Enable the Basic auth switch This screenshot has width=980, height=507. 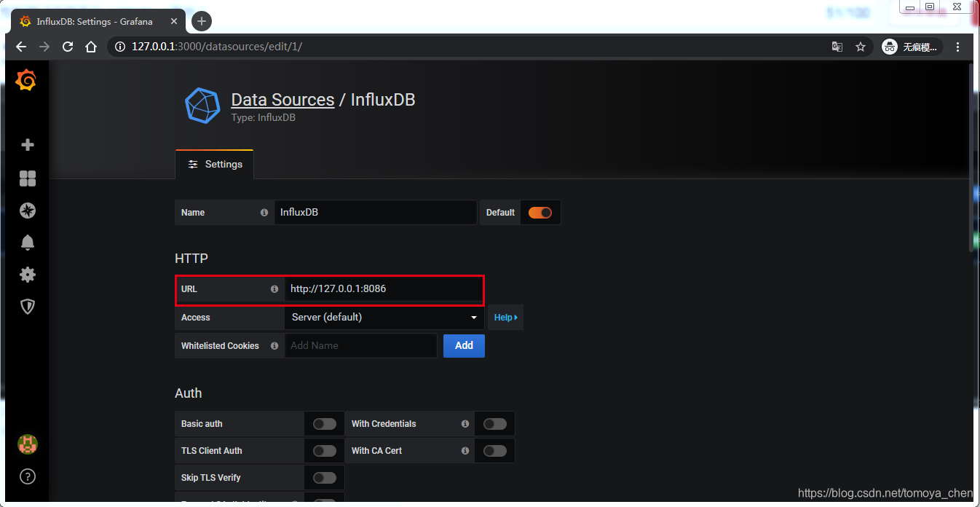(x=325, y=424)
